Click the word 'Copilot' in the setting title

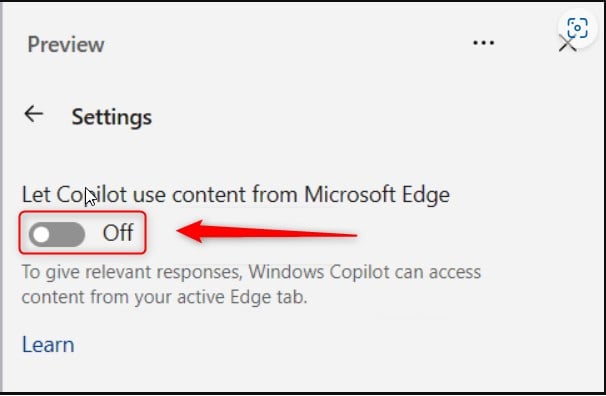click(92, 194)
